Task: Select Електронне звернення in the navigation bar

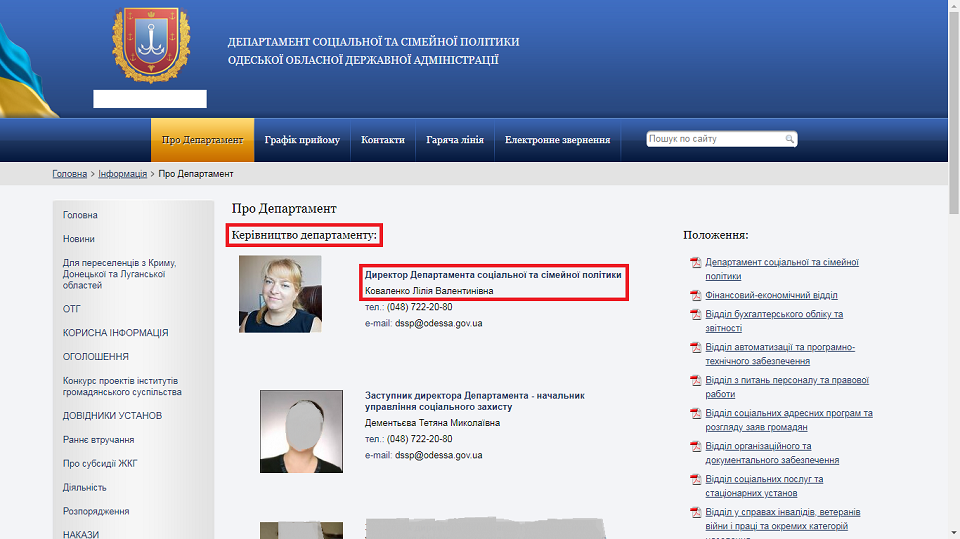Action: tap(557, 140)
